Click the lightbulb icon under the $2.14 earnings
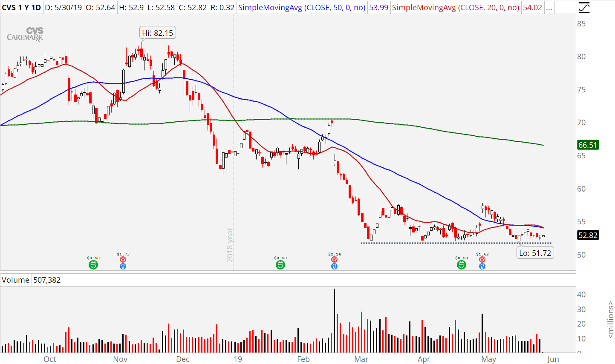 (x=334, y=267)
